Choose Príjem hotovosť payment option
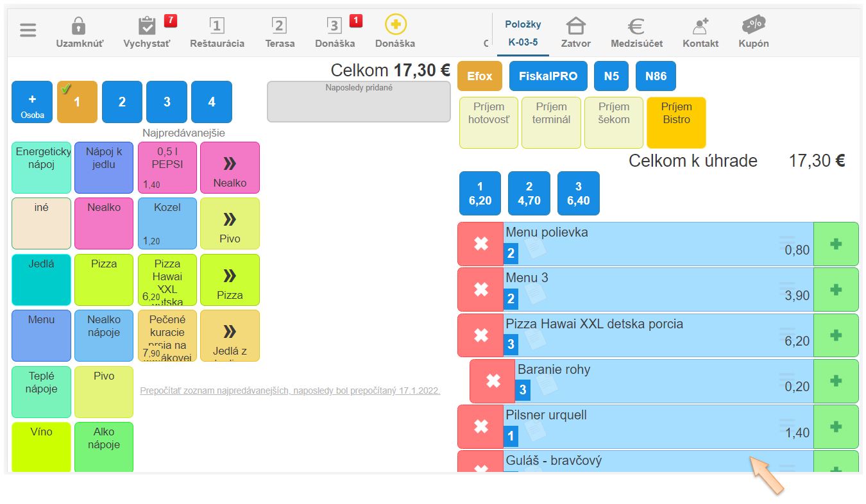This screenshot has width=866, height=504. (x=488, y=122)
